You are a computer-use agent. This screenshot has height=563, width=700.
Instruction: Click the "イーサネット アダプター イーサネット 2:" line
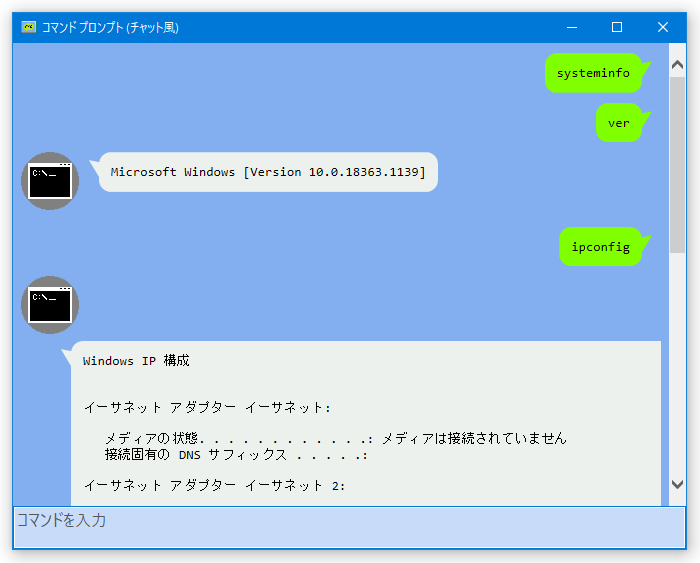[215, 485]
